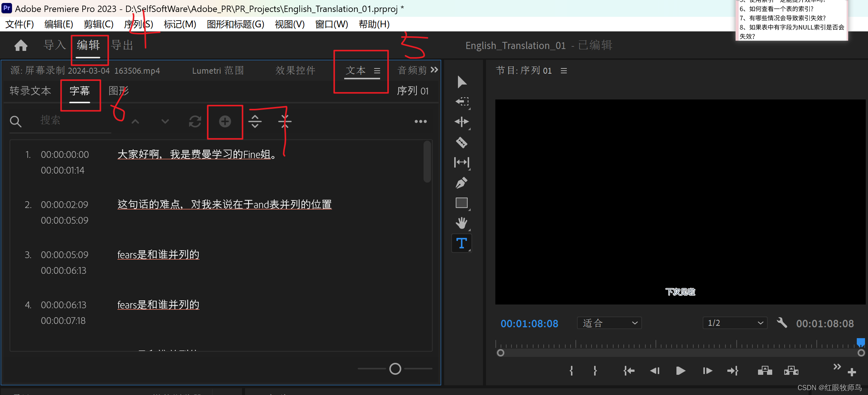Select the Razor tool
Image resolution: width=868 pixels, height=395 pixels.
(x=462, y=142)
